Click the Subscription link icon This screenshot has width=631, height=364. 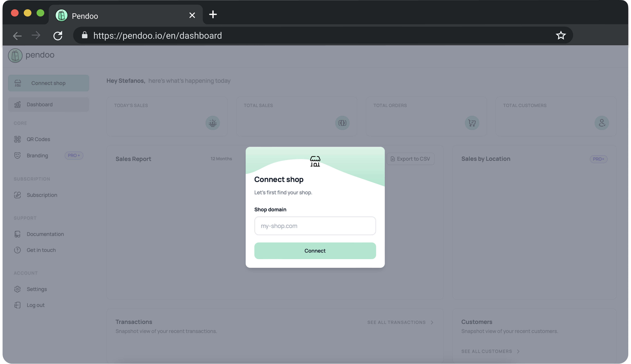click(17, 195)
